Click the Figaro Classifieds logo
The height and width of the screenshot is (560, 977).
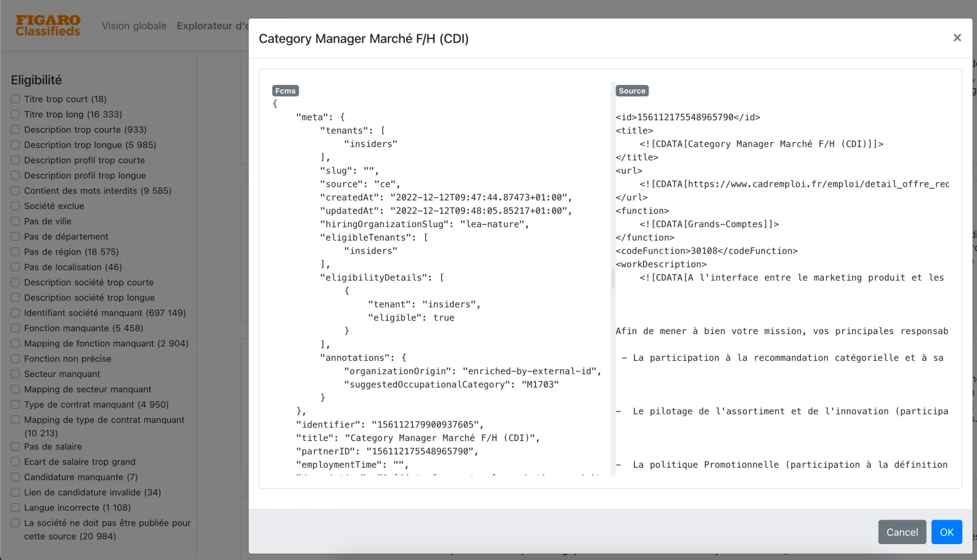[48, 26]
